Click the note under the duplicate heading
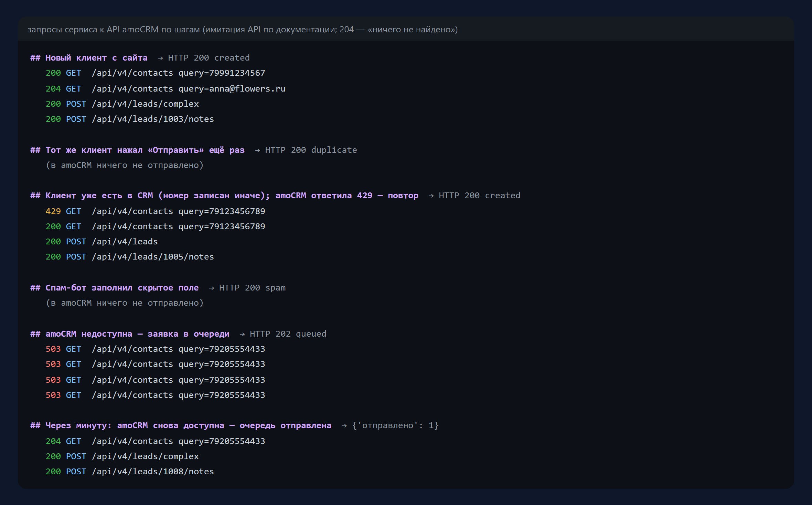812x506 pixels. tap(125, 165)
